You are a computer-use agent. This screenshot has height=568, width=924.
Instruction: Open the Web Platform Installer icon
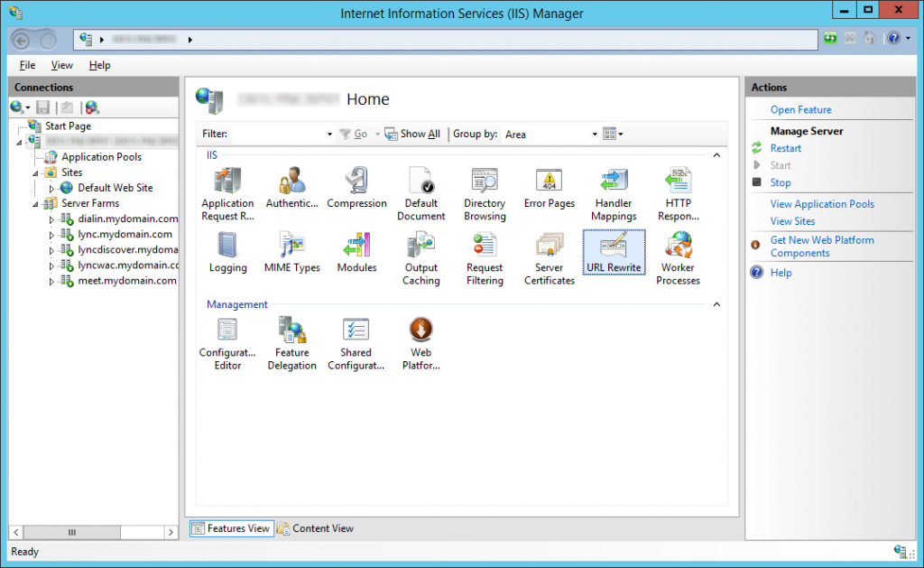pyautogui.click(x=420, y=342)
